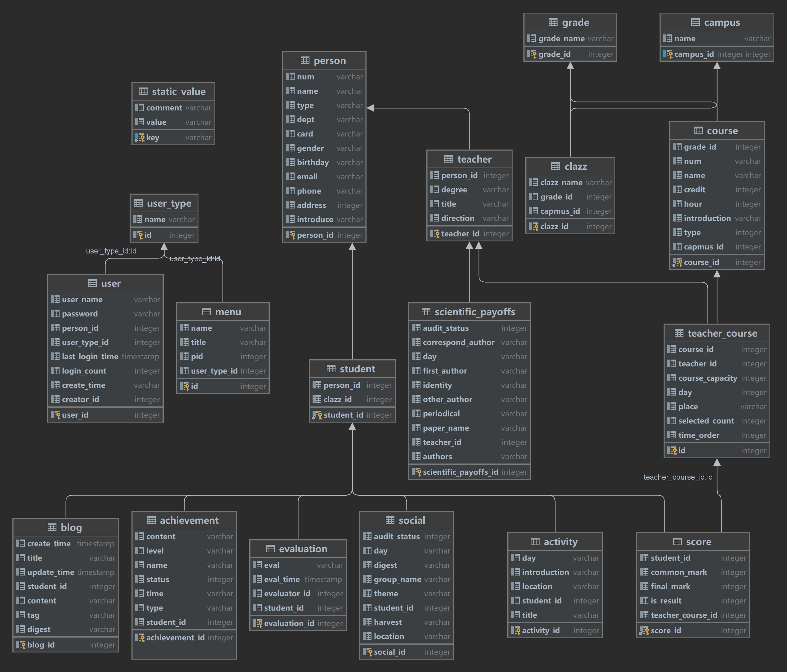The image size is (787, 672).
Task: Select the final_mark column in score
Action: click(x=693, y=586)
